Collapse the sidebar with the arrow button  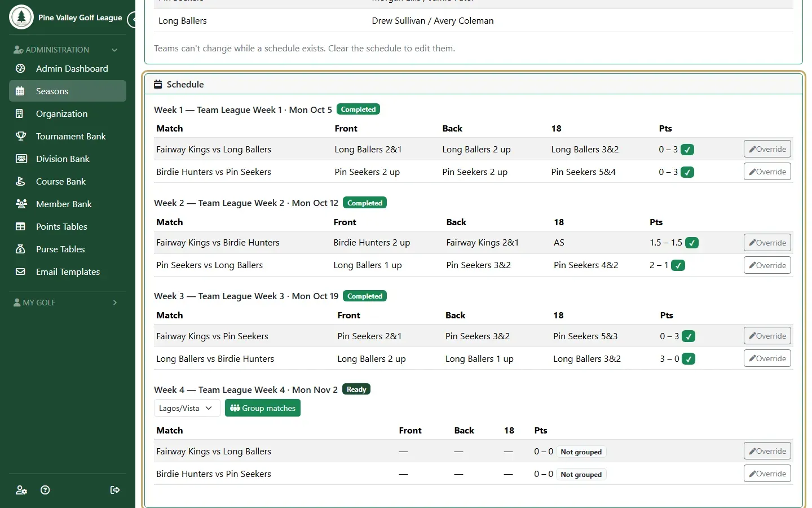point(133,20)
